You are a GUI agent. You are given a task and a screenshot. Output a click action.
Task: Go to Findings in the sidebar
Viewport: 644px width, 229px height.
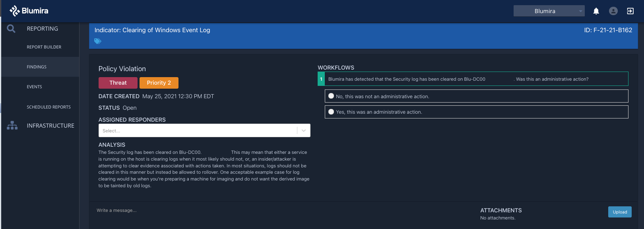(x=37, y=67)
